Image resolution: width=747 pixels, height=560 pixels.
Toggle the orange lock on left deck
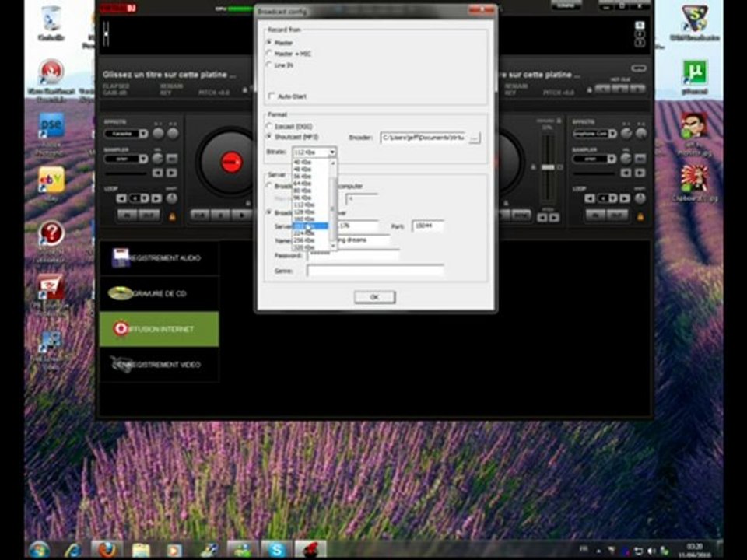tap(173, 217)
